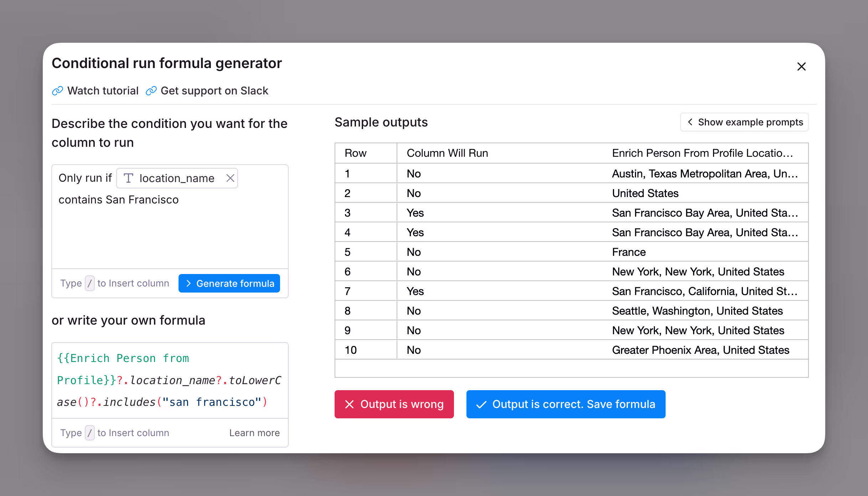Image resolution: width=868 pixels, height=496 pixels.
Task: Open the Learn more link
Action: point(254,433)
